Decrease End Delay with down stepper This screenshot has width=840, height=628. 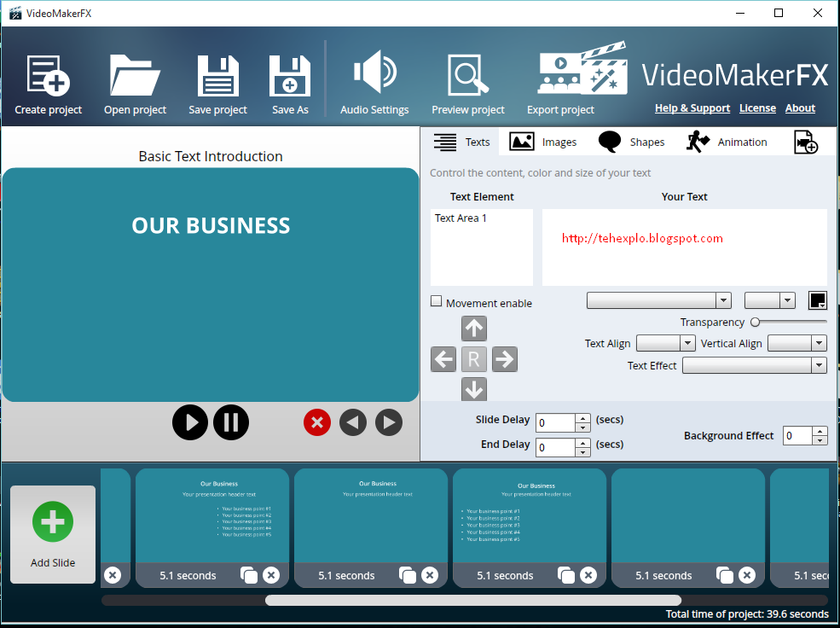pyautogui.click(x=582, y=452)
